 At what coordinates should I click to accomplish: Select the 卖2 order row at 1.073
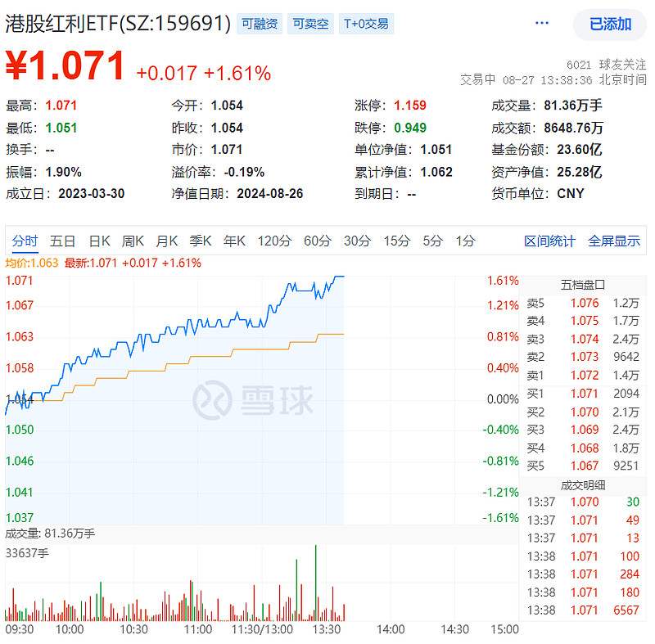point(583,357)
